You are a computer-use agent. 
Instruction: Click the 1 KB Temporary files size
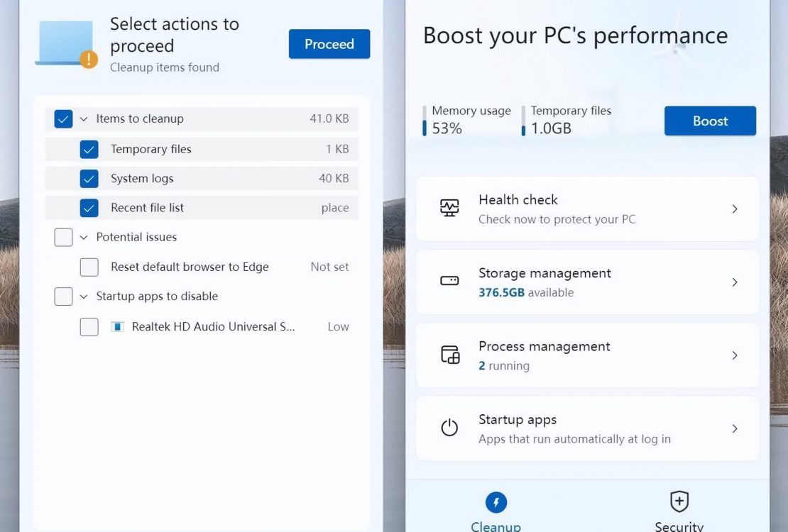pyautogui.click(x=337, y=149)
